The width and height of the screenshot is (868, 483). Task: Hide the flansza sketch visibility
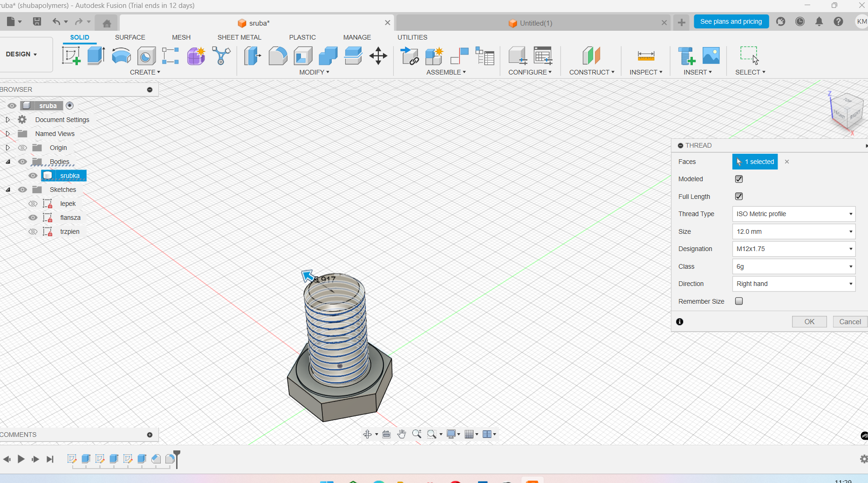point(33,218)
